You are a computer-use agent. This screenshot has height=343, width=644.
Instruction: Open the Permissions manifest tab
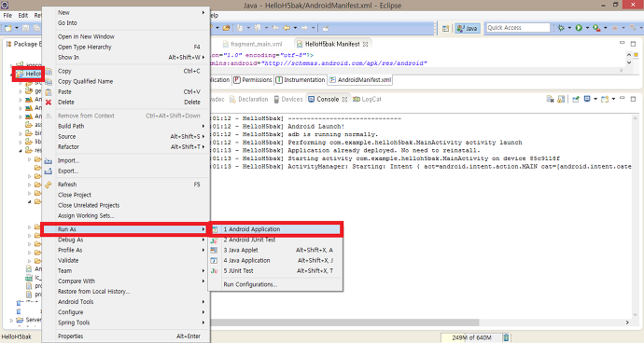point(253,80)
